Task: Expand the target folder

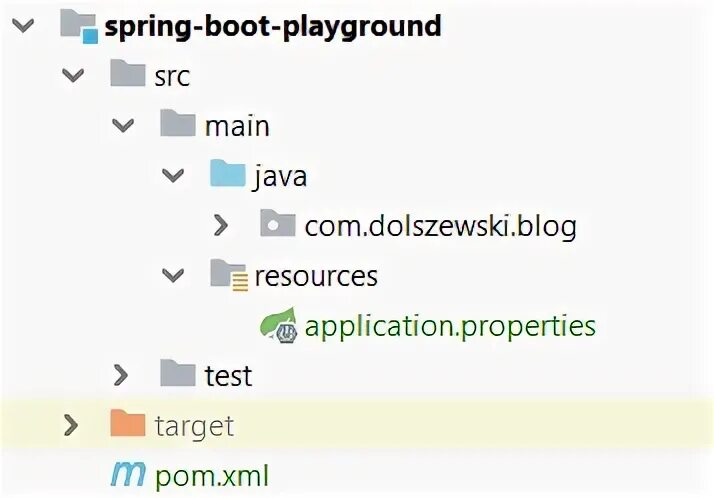Action: coord(71,425)
